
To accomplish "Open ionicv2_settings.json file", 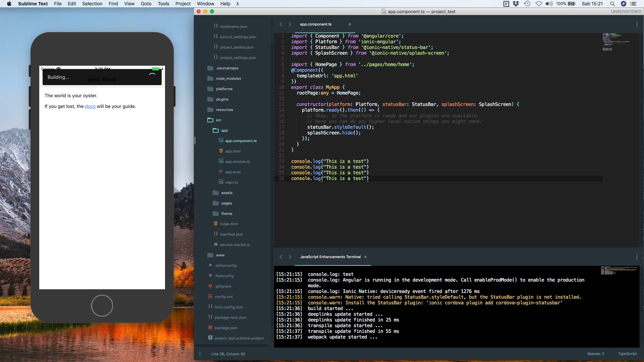I will pos(238,37).
